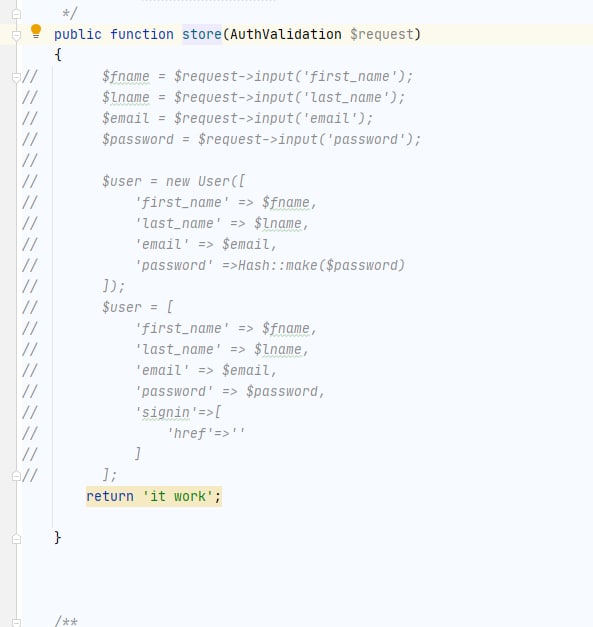Click the commented input('email') call
Image resolution: width=593 pixels, height=627 pixels.
point(309,118)
